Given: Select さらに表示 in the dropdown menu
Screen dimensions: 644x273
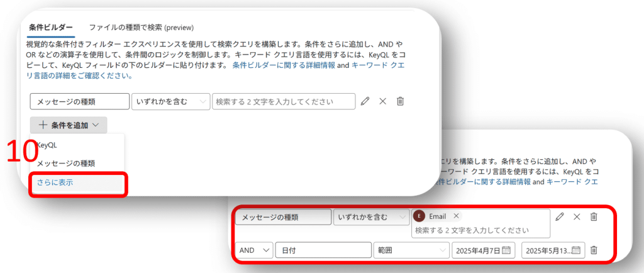Looking at the screenshot, I should (x=55, y=182).
